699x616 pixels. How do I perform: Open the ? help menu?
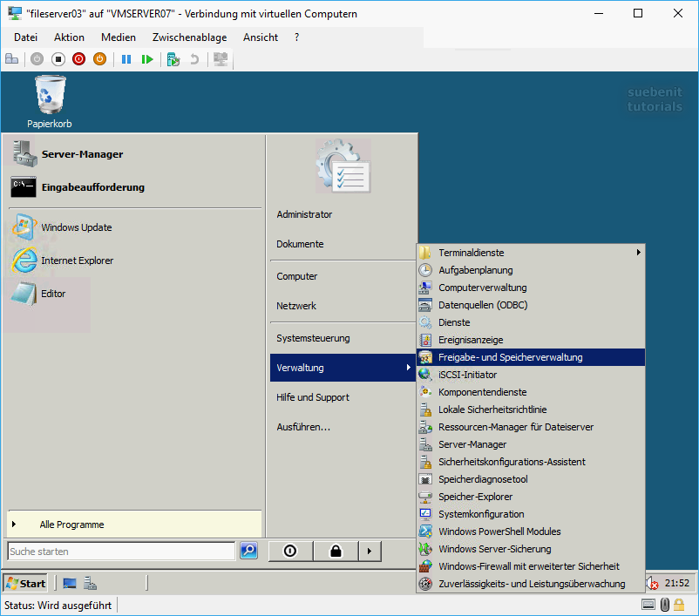[297, 37]
